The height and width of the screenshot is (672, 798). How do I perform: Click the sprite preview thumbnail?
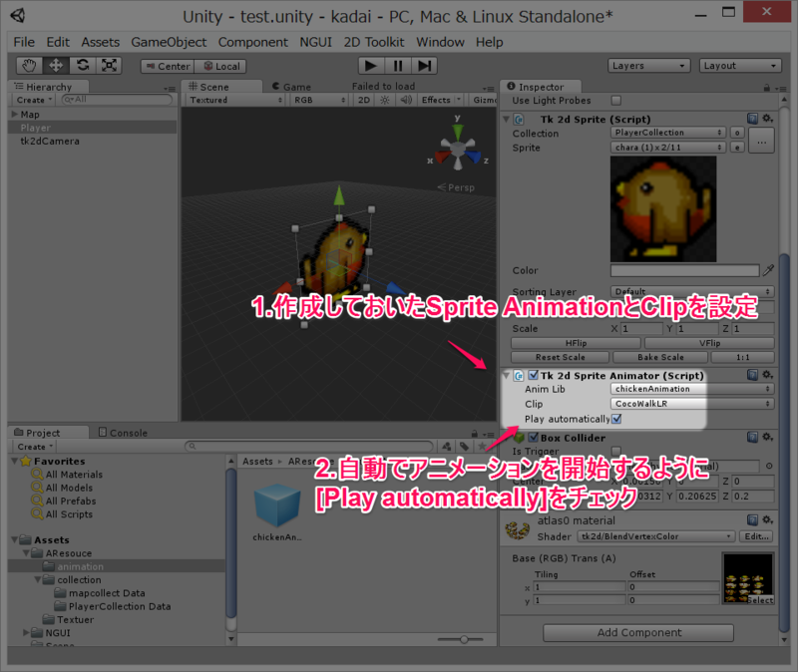point(663,208)
